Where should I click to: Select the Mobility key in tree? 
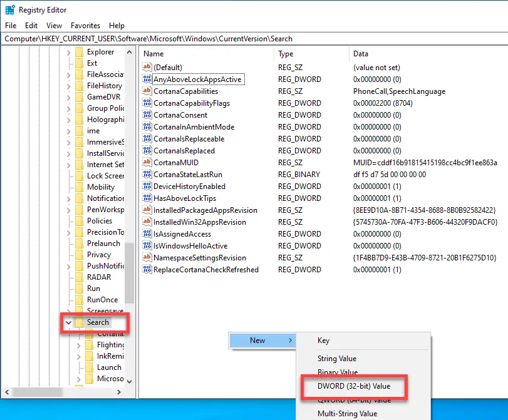coord(101,187)
